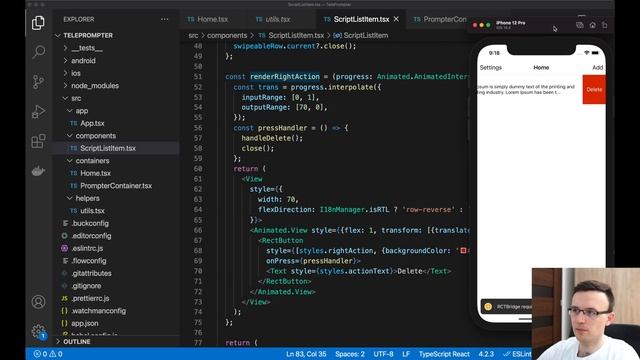
Task: Open Home.tsx in the containers folder
Action: coord(95,173)
